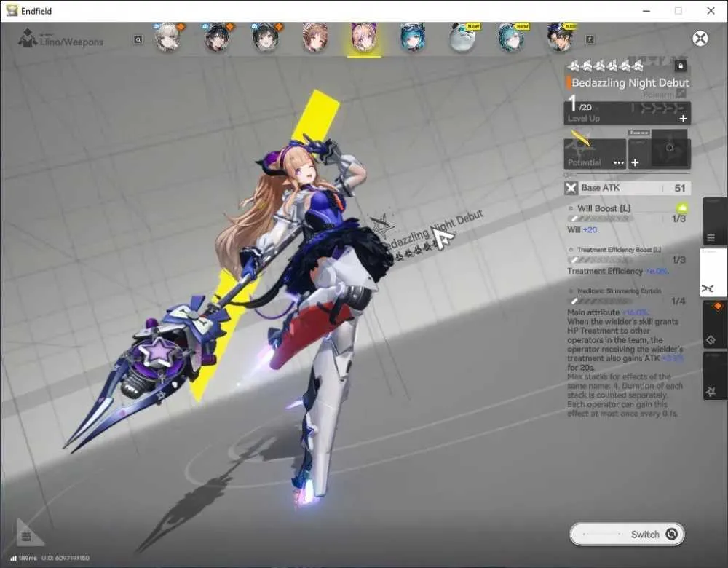The width and height of the screenshot is (728, 568).
Task: Click the Level Up label
Action: 584,119
